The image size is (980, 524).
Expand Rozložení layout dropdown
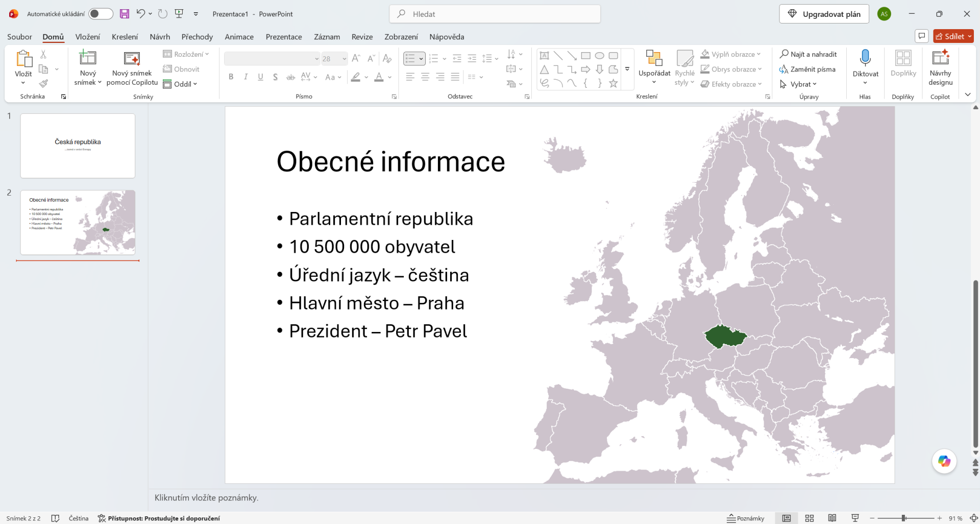(186, 54)
